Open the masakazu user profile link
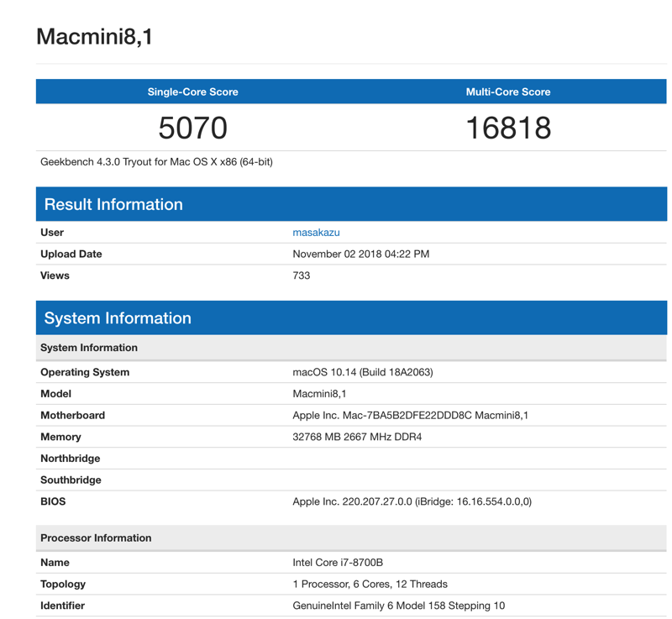Image resolution: width=672 pixels, height=619 pixels. click(x=316, y=232)
